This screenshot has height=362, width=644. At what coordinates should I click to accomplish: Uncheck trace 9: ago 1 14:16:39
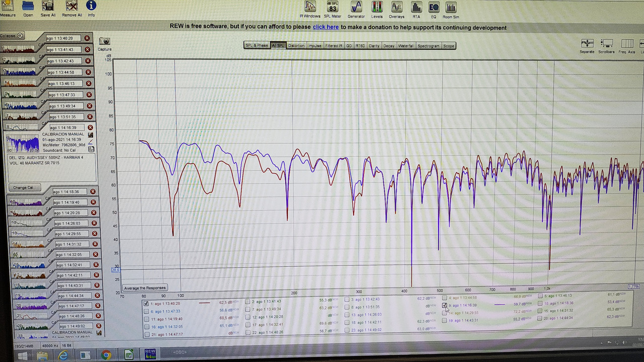point(444,305)
